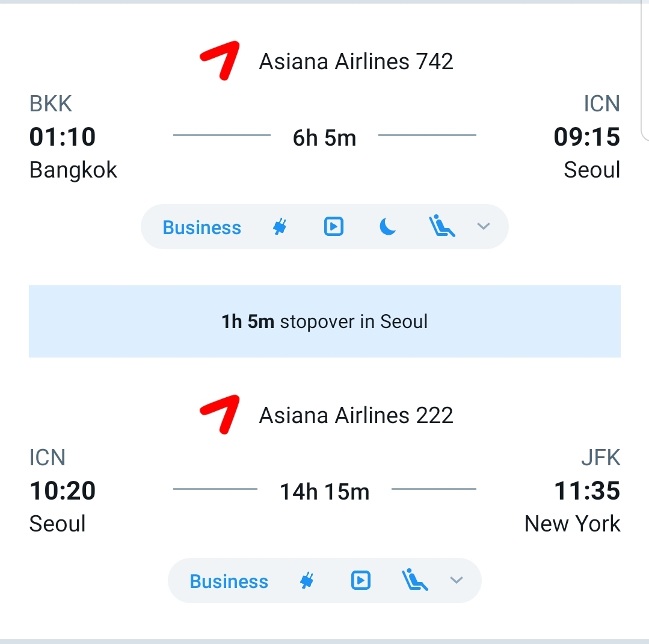Tap the JFK arrival airport code
The image size is (649, 644).
600,458
